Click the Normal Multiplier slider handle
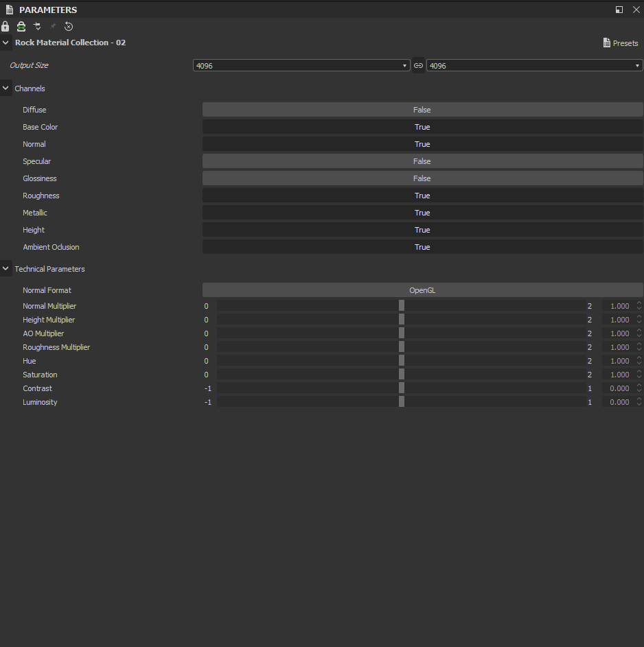The width and height of the screenshot is (644, 647). click(401, 306)
